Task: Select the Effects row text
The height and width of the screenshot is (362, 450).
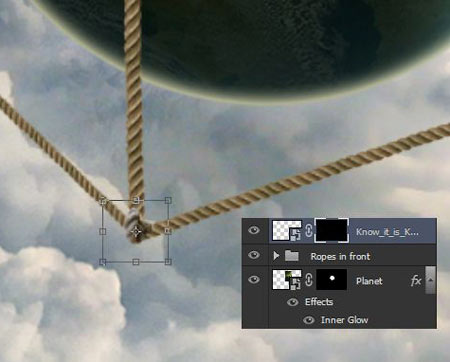Action: point(319,302)
